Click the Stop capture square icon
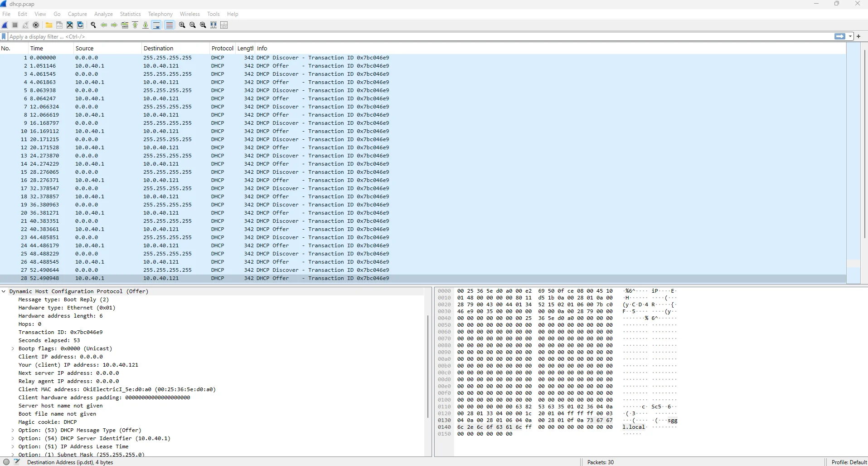The height and width of the screenshot is (466, 868). (15, 25)
